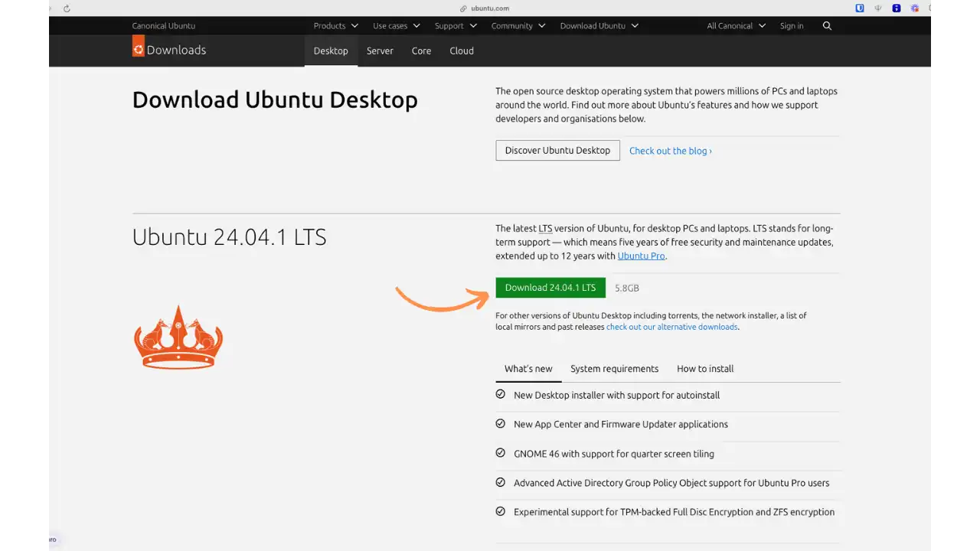The width and height of the screenshot is (980, 551).
Task: Open the sparkle-shaped browser extension icon
Action: click(914, 8)
